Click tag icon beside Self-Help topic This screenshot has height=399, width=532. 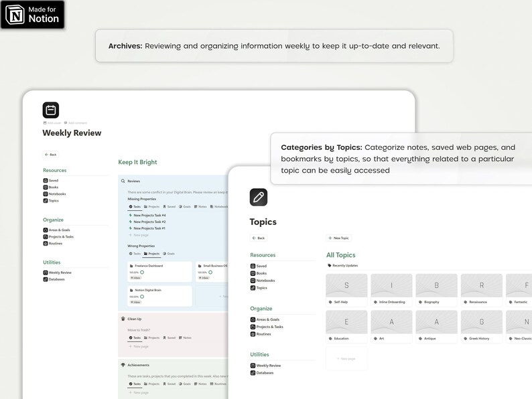(330, 302)
